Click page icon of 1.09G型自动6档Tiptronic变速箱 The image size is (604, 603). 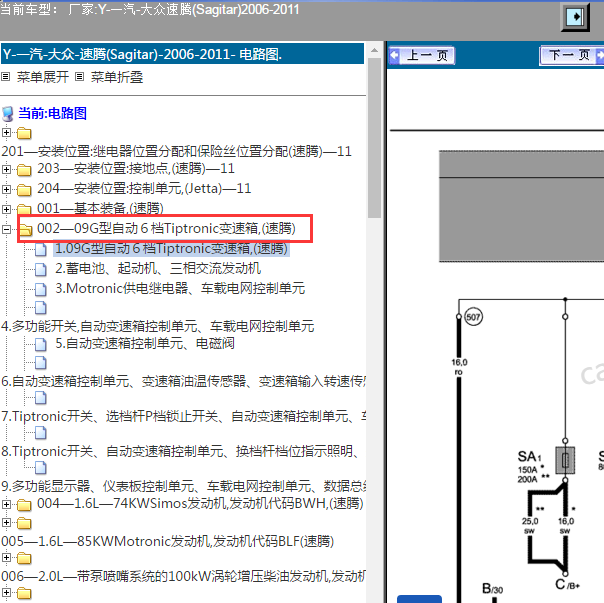40,249
